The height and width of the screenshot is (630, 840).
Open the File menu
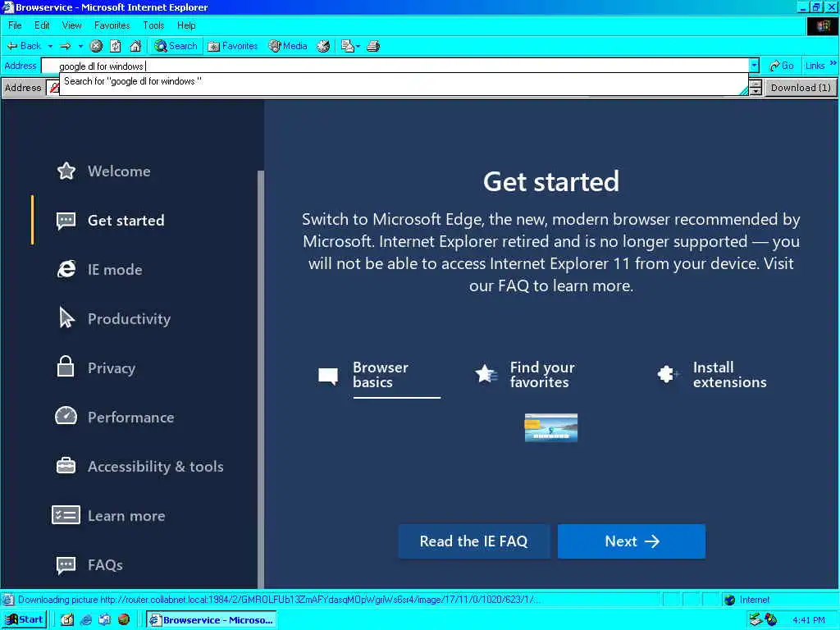pos(15,25)
